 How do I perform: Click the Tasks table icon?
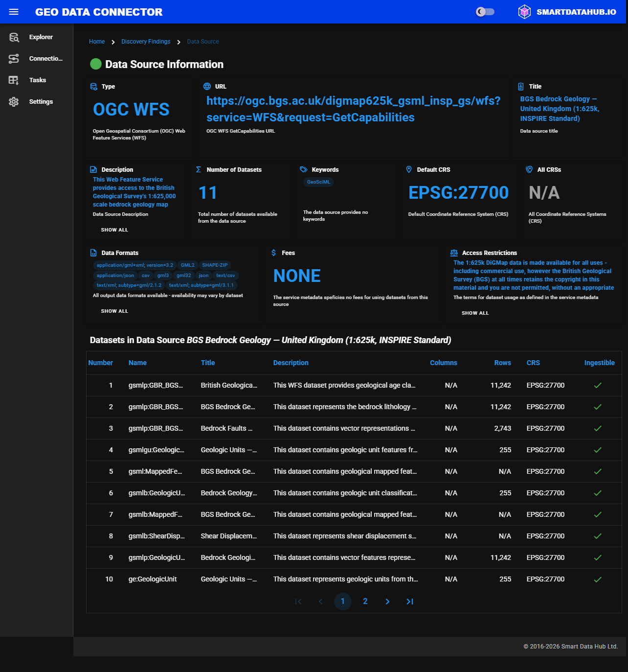click(14, 80)
